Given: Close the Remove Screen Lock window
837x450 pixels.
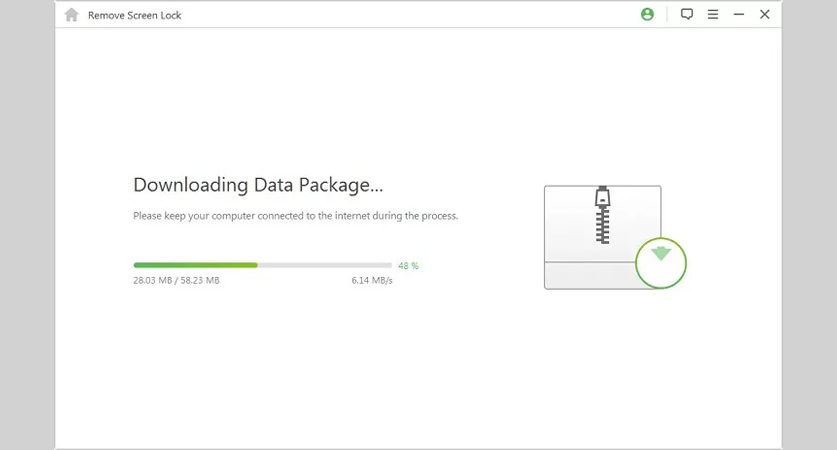Looking at the screenshot, I should click(764, 14).
